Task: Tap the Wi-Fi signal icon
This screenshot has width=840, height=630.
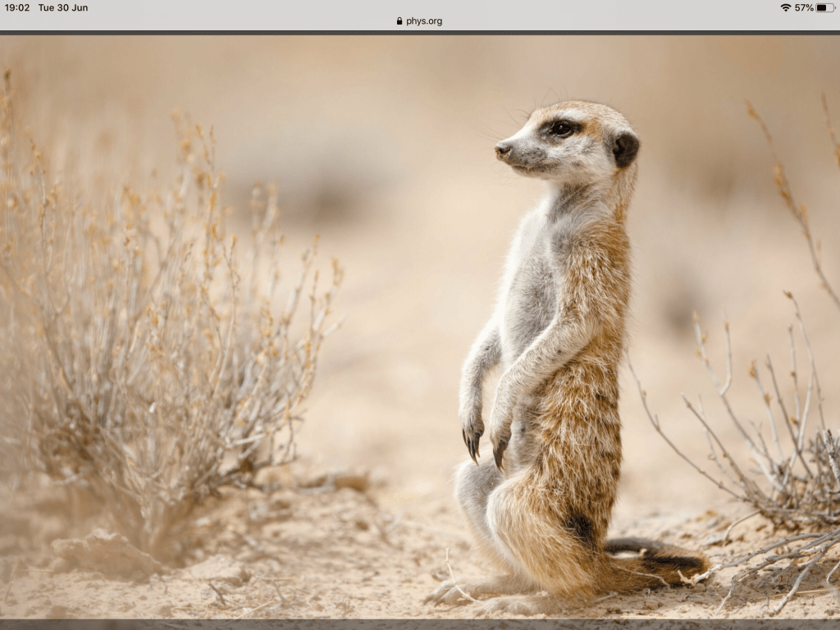Action: [785, 7]
